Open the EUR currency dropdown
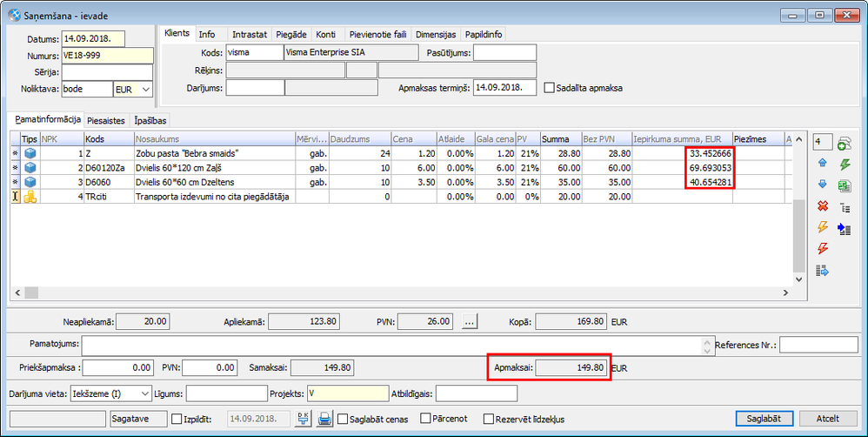The width and height of the screenshot is (868, 437). [146, 89]
